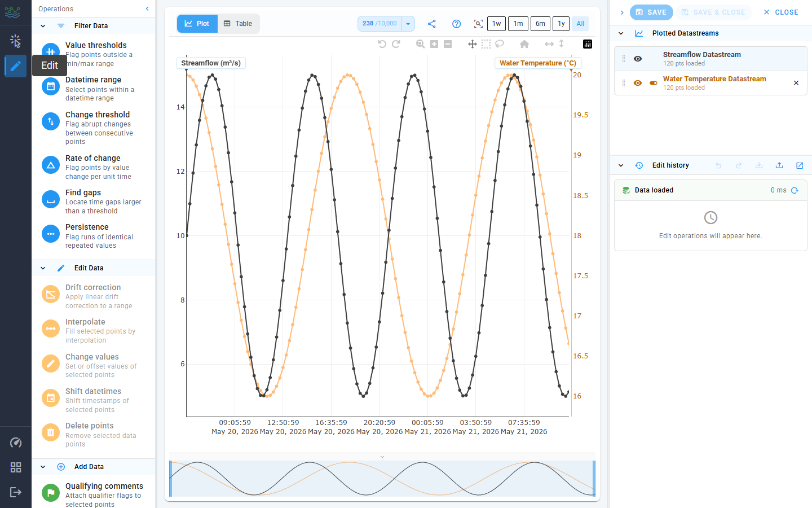The height and width of the screenshot is (508, 812).
Task: Click the Water Temperature (°C) axis label
Action: coord(538,63)
